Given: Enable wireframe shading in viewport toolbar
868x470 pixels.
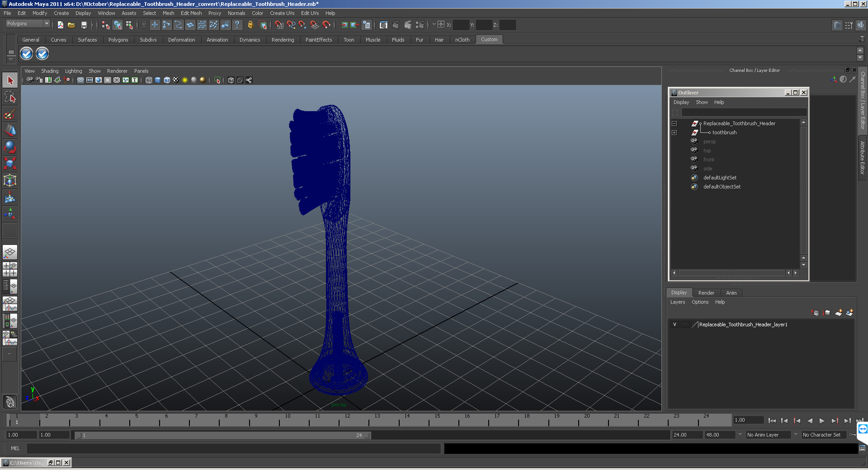Looking at the screenshot, I should point(149,80).
